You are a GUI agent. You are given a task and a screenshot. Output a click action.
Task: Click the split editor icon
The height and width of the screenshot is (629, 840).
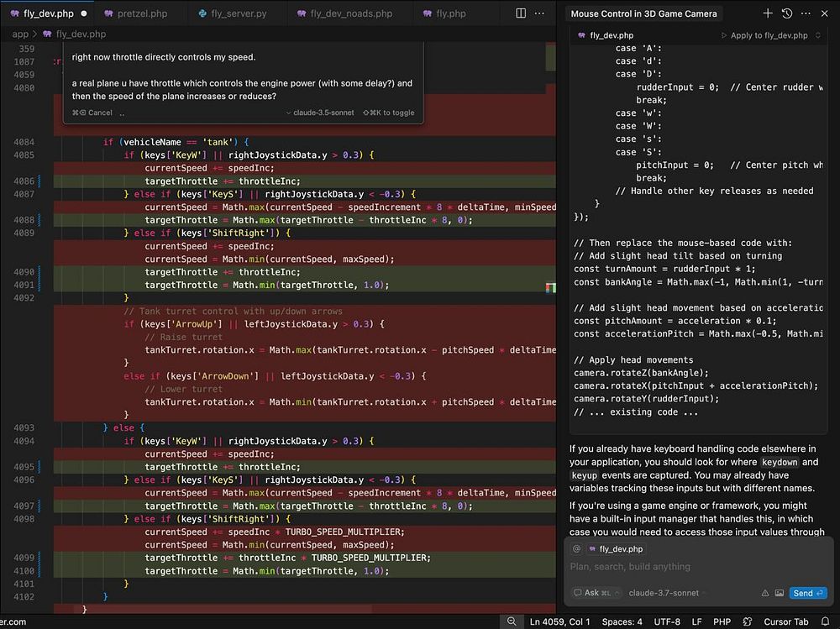(521, 13)
